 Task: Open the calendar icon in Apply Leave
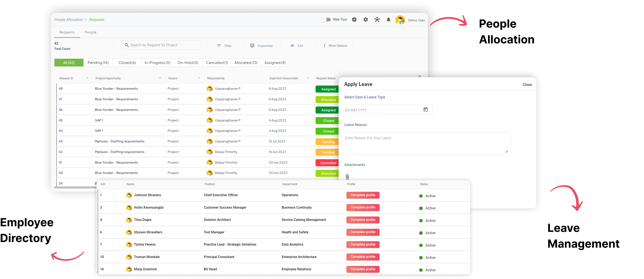pos(426,109)
